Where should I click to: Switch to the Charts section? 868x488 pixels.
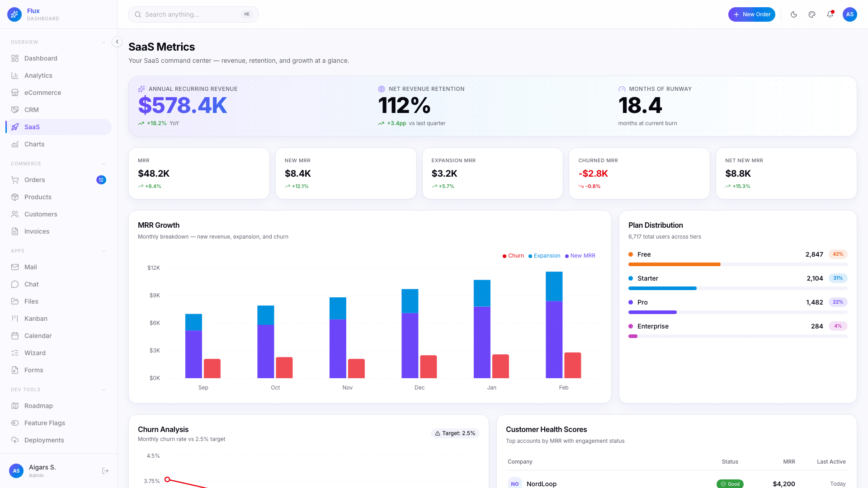(34, 144)
